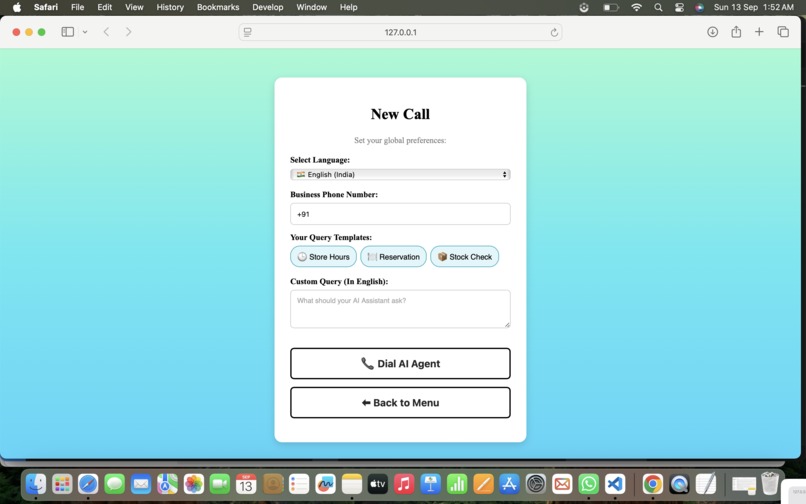Image resolution: width=806 pixels, height=504 pixels.
Task: Open the Wi-Fi menu bar icon
Action: (636, 7)
